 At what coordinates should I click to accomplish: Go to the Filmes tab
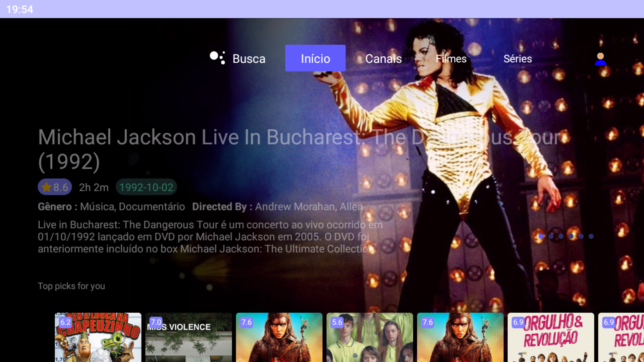451,59
